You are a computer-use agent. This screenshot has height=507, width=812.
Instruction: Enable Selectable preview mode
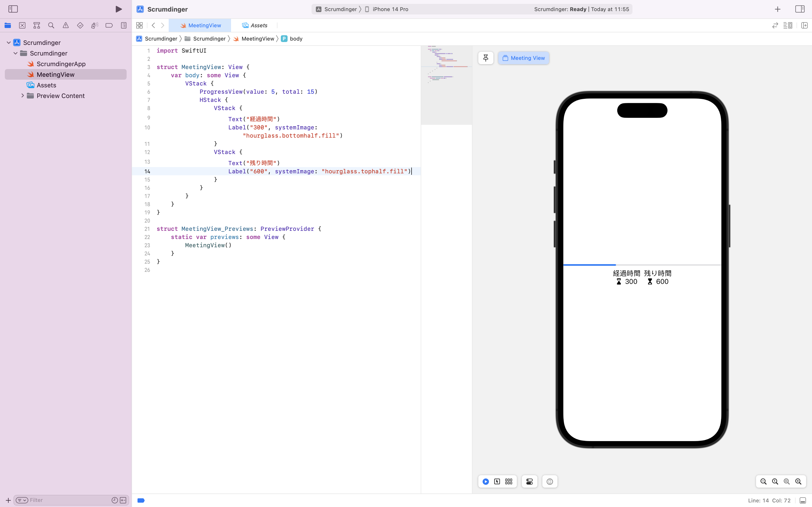(x=497, y=481)
